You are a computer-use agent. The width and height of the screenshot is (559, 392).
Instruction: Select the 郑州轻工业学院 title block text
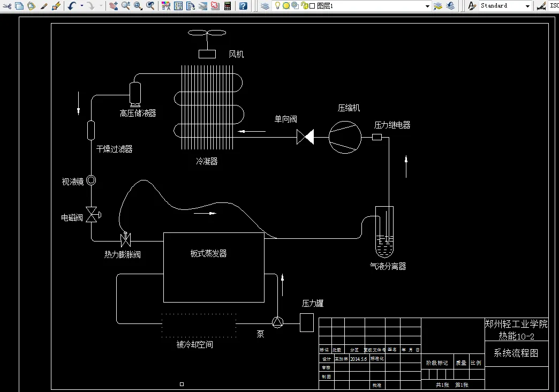coord(516,324)
